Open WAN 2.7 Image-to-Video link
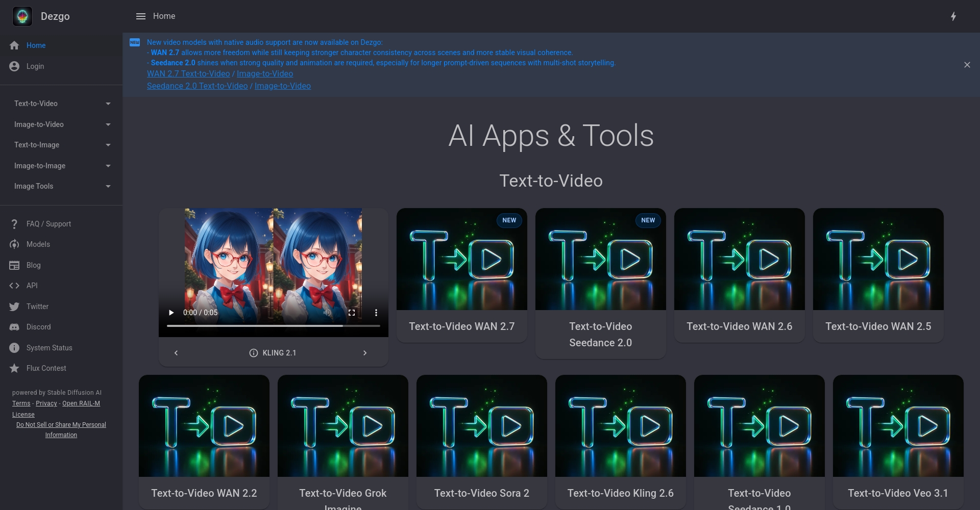 click(x=265, y=73)
